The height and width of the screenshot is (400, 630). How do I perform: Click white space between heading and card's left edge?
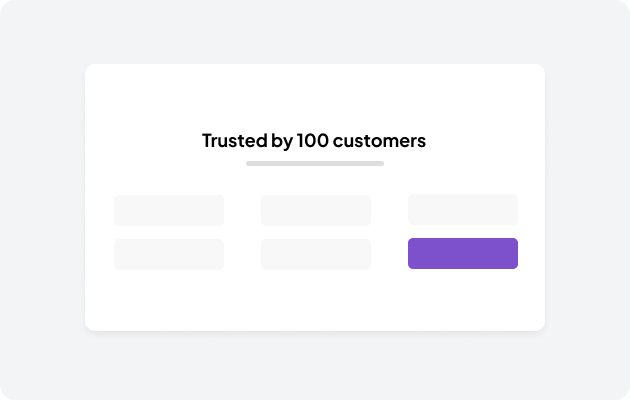145,141
